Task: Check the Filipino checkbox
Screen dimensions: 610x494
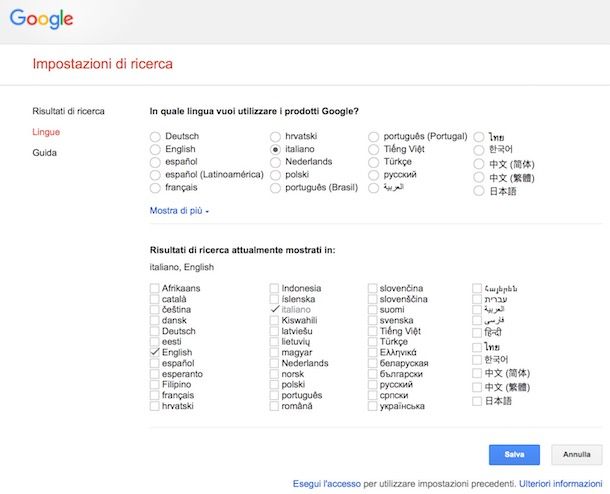Action: (154, 385)
